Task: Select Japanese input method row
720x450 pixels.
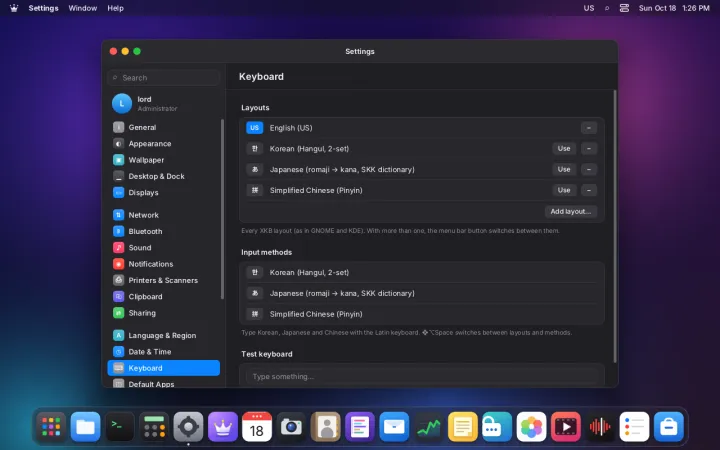Action: (422, 293)
